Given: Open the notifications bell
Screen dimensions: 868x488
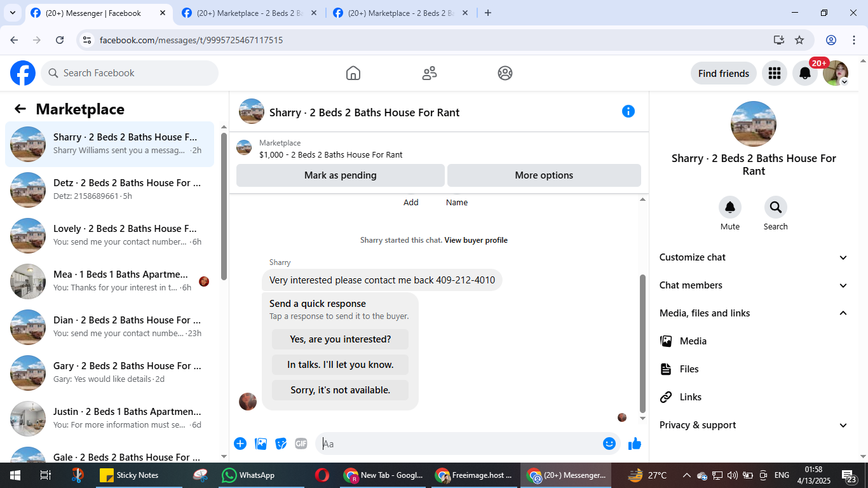Looking at the screenshot, I should tap(805, 73).
